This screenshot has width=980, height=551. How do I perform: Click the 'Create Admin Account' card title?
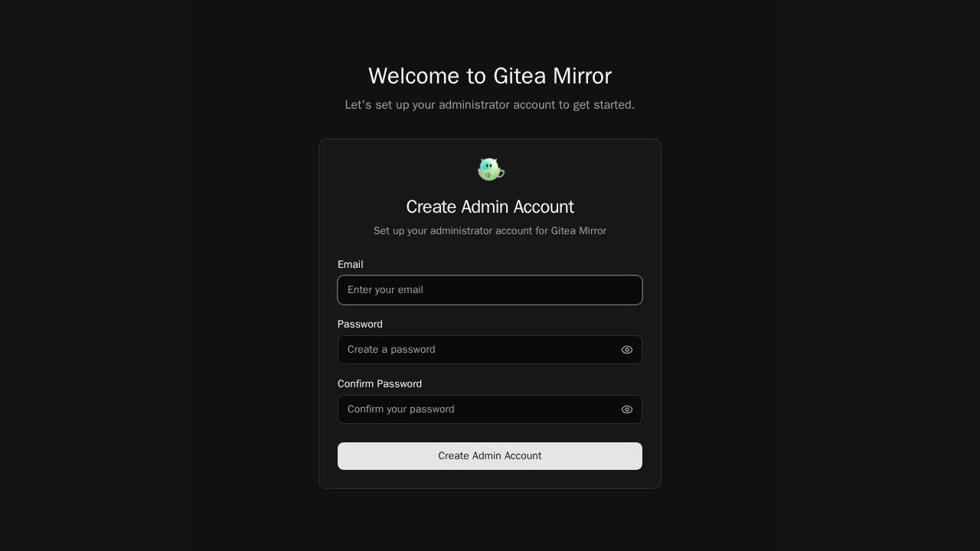(x=490, y=207)
